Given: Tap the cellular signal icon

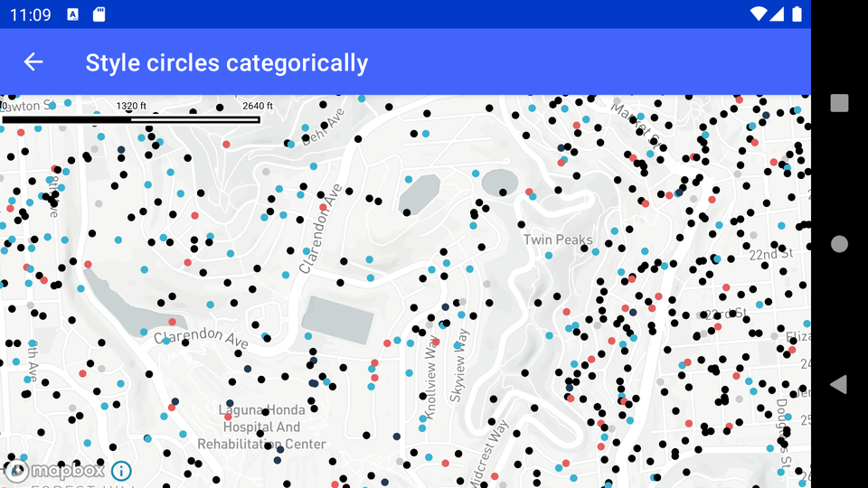Looking at the screenshot, I should (x=778, y=14).
